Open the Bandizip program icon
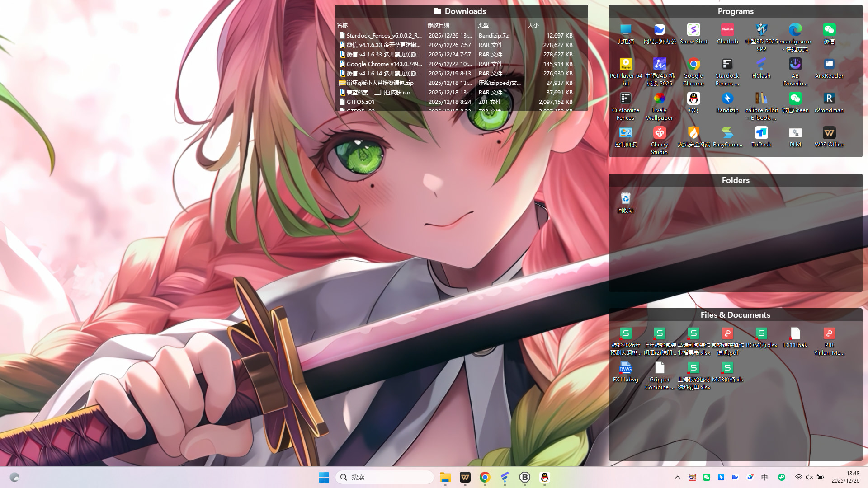 pos(727,99)
